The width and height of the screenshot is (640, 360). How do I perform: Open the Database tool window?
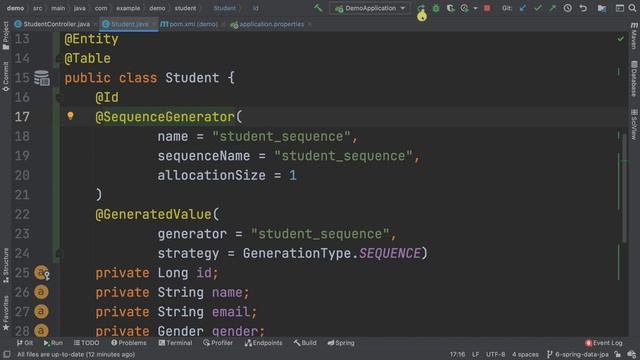click(634, 79)
